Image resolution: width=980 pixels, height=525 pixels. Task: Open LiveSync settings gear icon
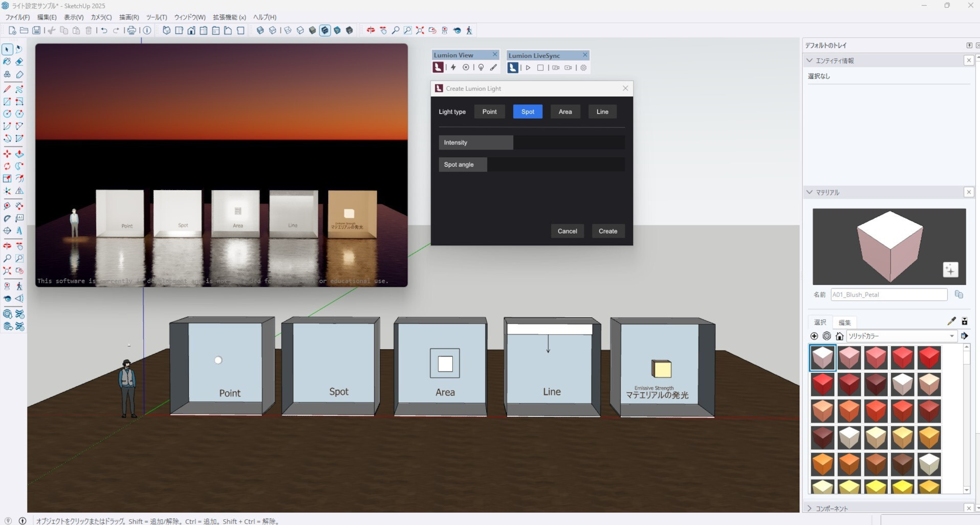583,68
